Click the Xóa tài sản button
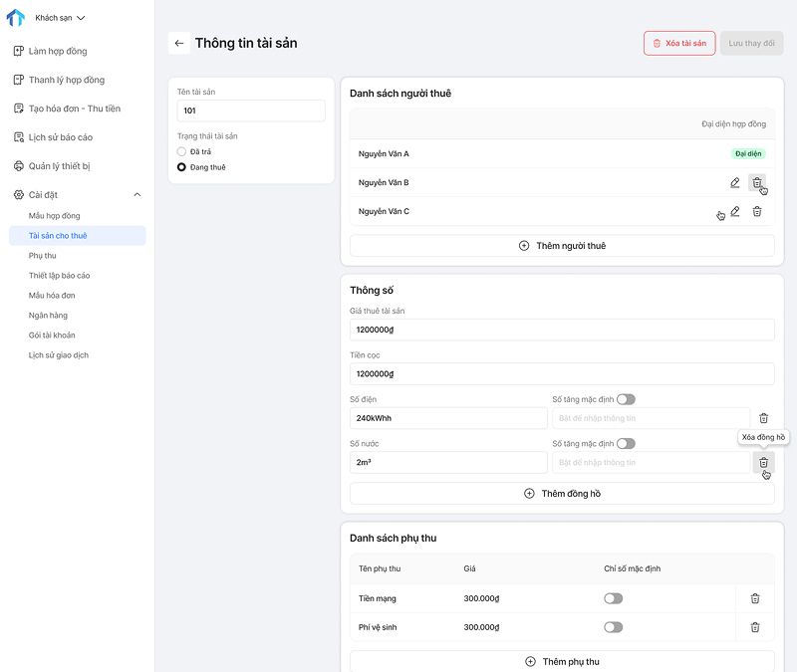This screenshot has height=672, width=797. [679, 43]
